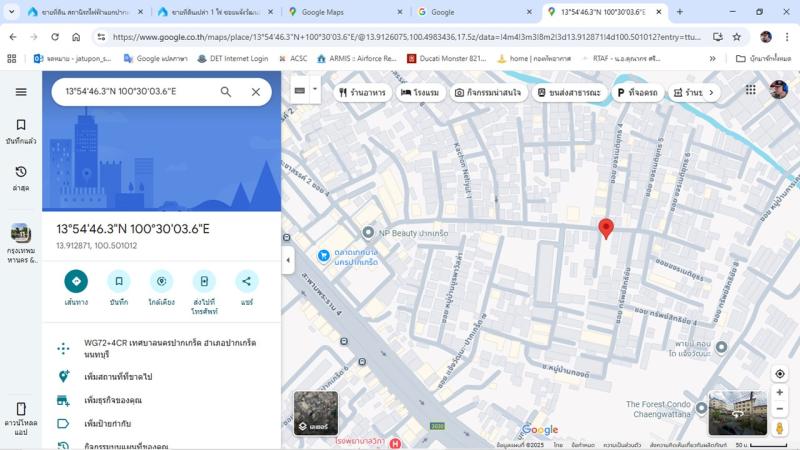The height and width of the screenshot is (450, 800).
Task: Select the Parking category chip
Action: pyautogui.click(x=637, y=92)
